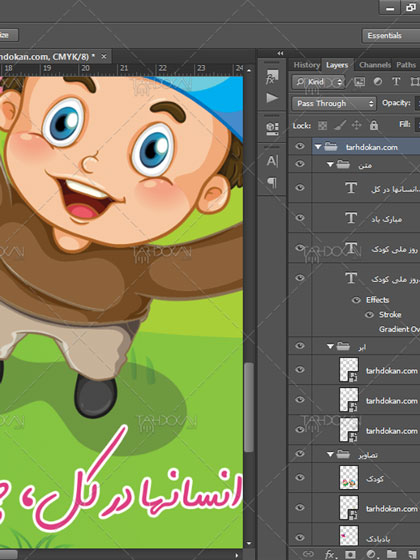This screenshot has height=560, width=420.
Task: Lock position move icon
Action: click(x=356, y=125)
